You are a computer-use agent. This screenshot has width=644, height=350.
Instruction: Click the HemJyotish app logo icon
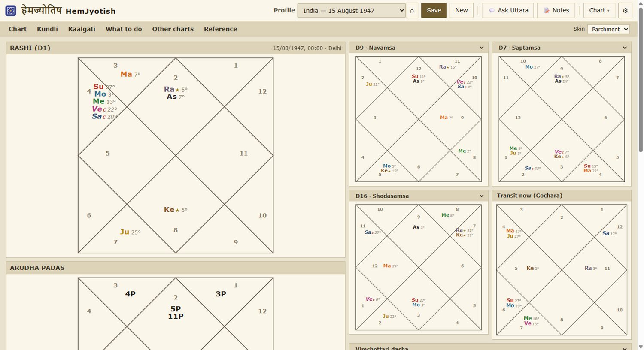click(x=11, y=11)
